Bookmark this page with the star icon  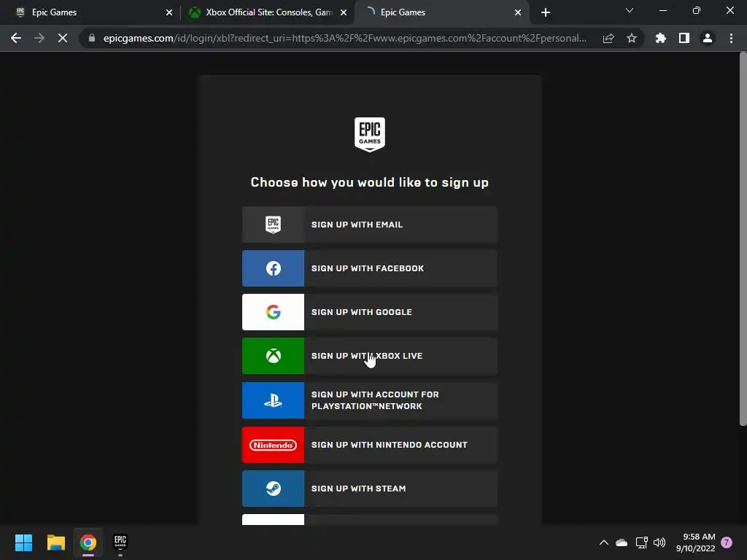(x=632, y=38)
